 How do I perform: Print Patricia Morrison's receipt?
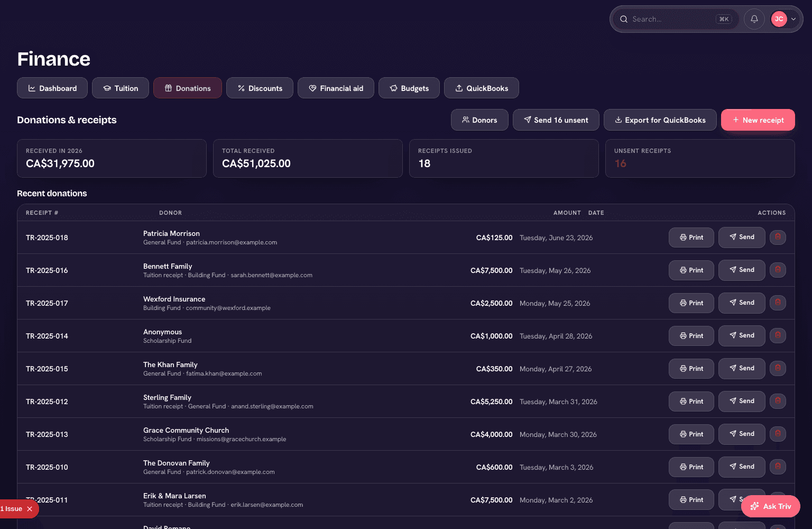coord(691,238)
